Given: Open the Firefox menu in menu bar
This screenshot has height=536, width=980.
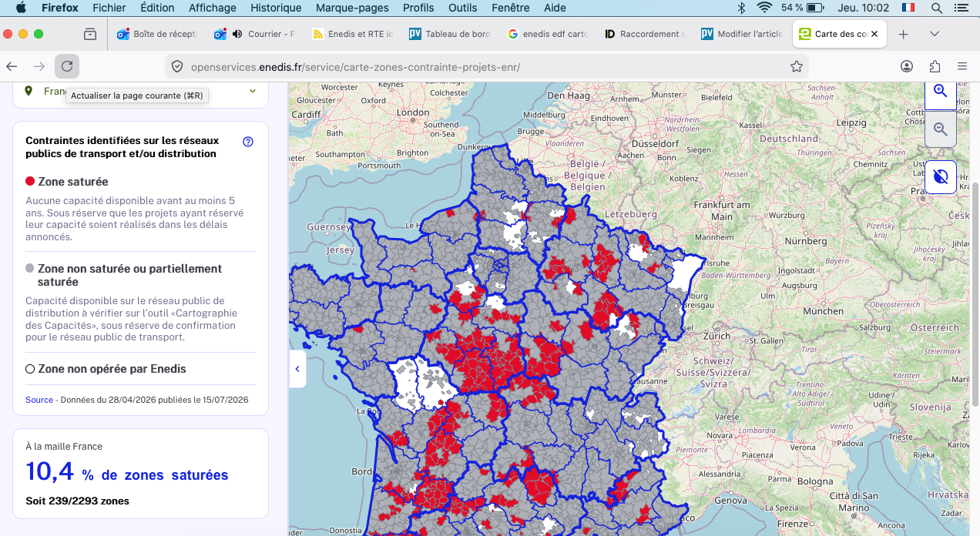Looking at the screenshot, I should [59, 8].
